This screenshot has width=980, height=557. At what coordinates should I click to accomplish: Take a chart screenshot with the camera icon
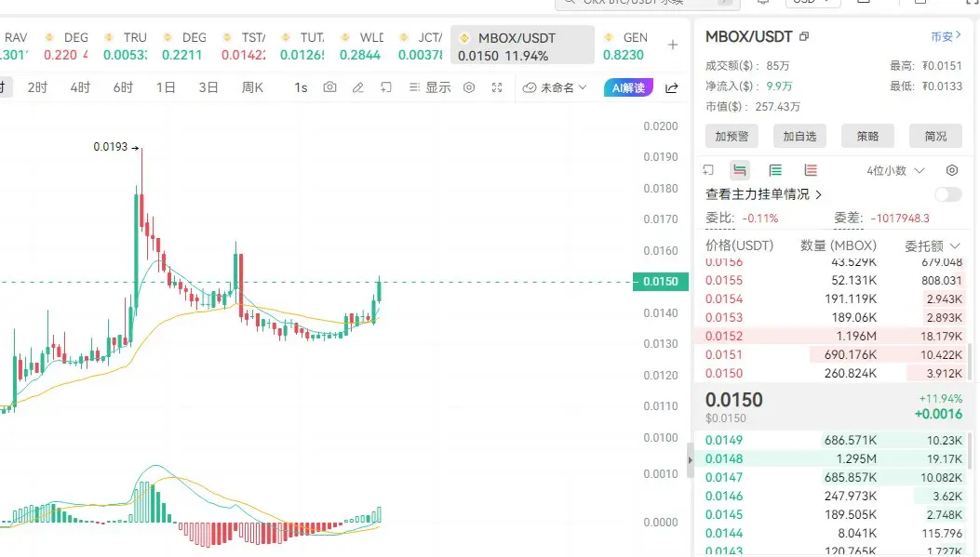tap(329, 87)
